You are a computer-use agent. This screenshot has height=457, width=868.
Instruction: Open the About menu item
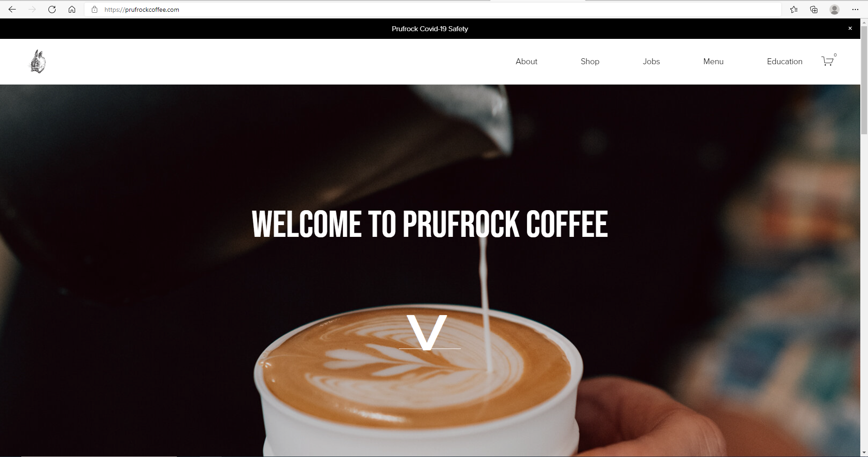click(526, 61)
